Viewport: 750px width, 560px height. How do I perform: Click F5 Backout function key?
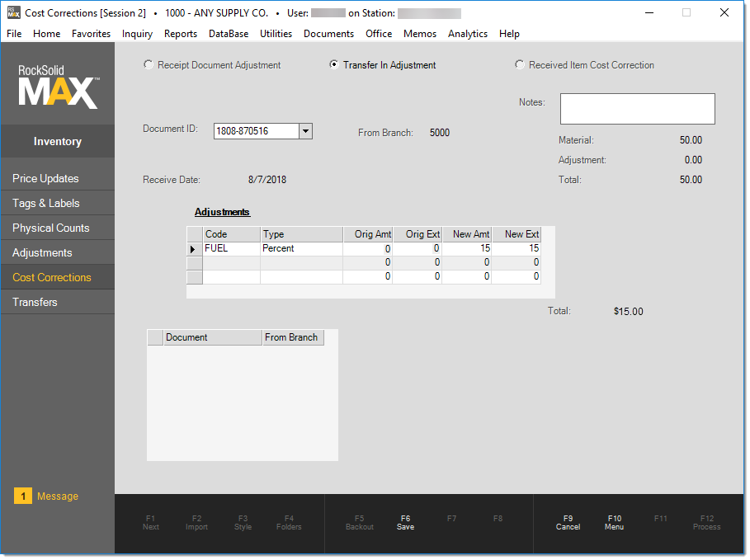click(x=359, y=523)
